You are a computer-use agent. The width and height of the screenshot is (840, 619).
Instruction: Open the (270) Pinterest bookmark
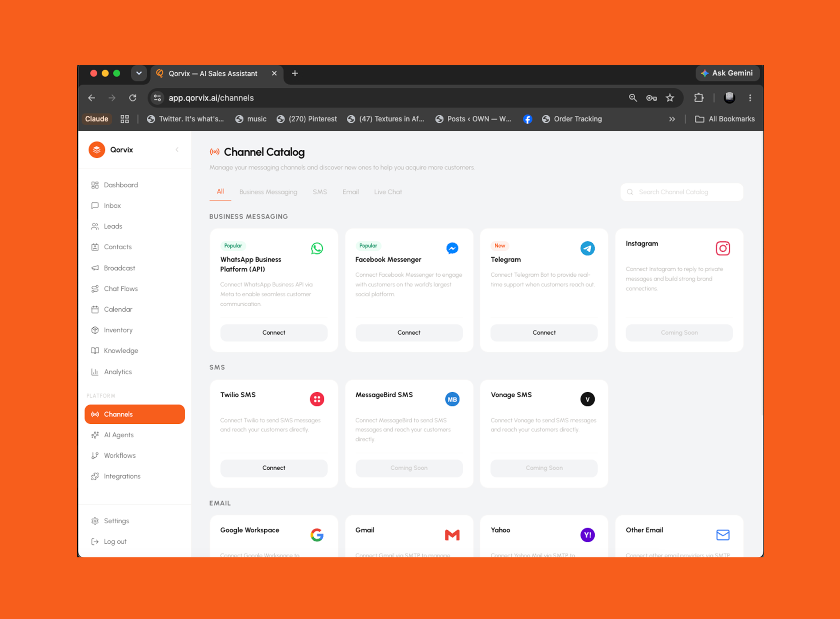click(x=307, y=119)
